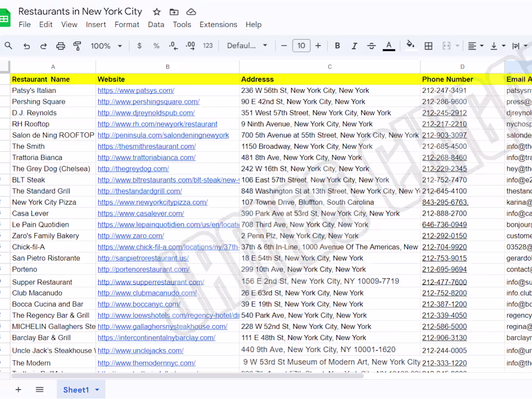
Task: Expand merge cells options arrow
Action: (x=458, y=46)
